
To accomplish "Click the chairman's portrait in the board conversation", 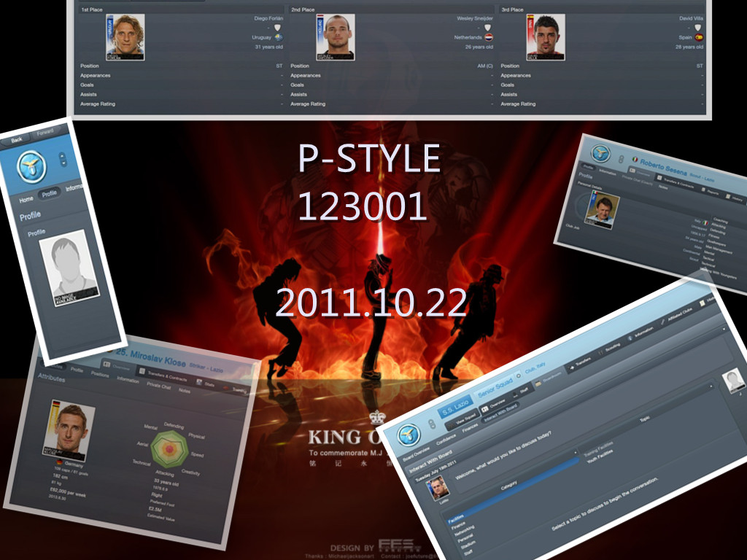I will pos(438,489).
